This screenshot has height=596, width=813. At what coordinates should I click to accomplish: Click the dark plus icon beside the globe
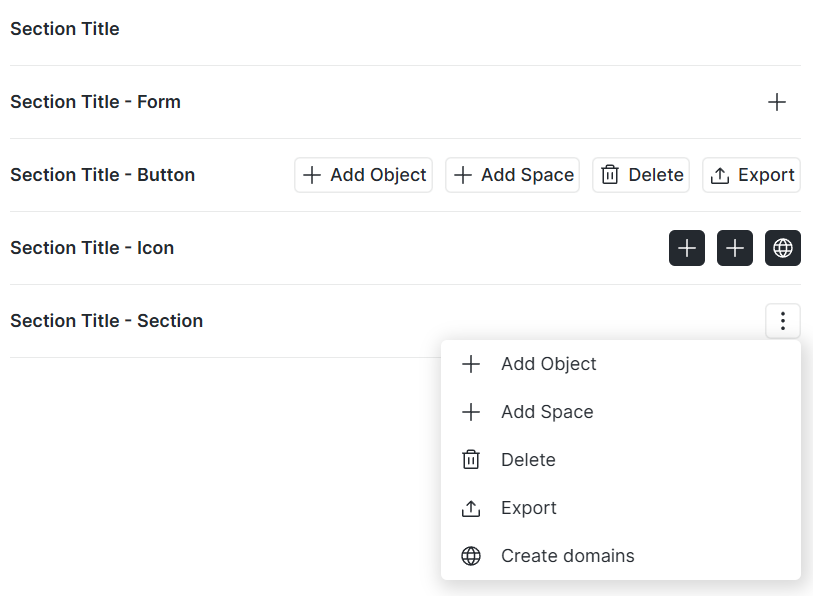735,248
